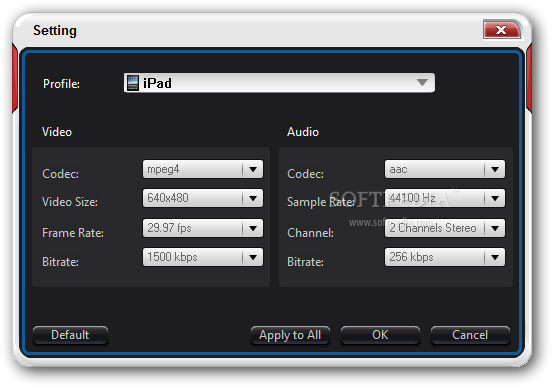Click the "Bitrate:" label in Video section
552x387 pixels.
[61, 262]
